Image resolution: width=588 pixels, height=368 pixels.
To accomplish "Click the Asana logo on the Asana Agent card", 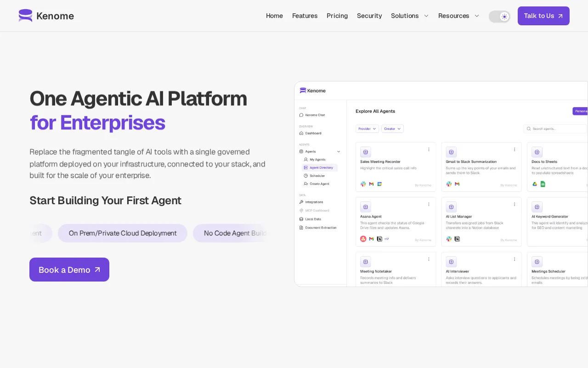I will click(363, 239).
